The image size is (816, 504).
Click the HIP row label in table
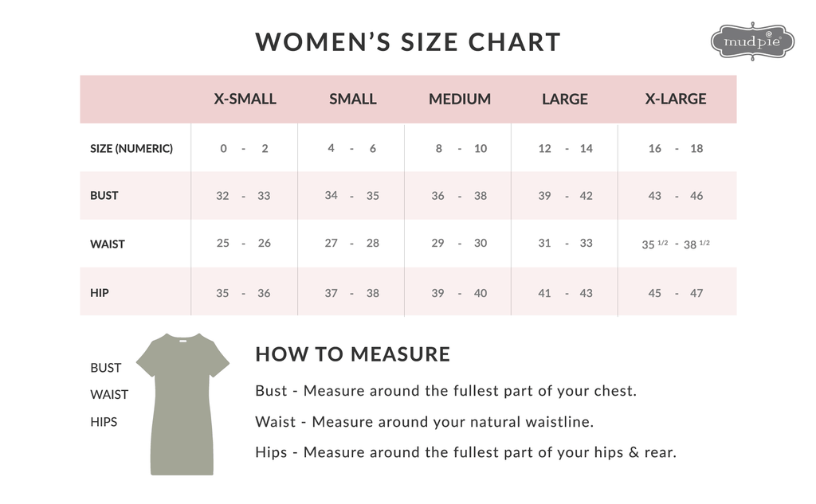[x=100, y=293]
